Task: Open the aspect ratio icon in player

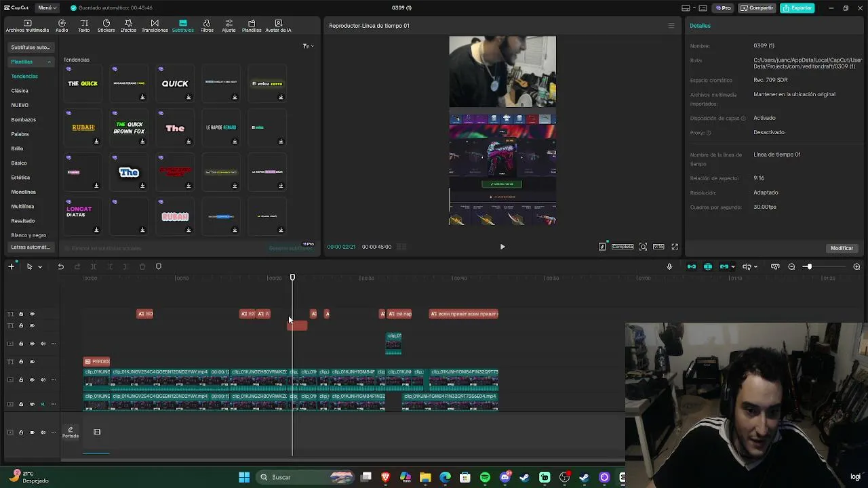Action: 658,247
